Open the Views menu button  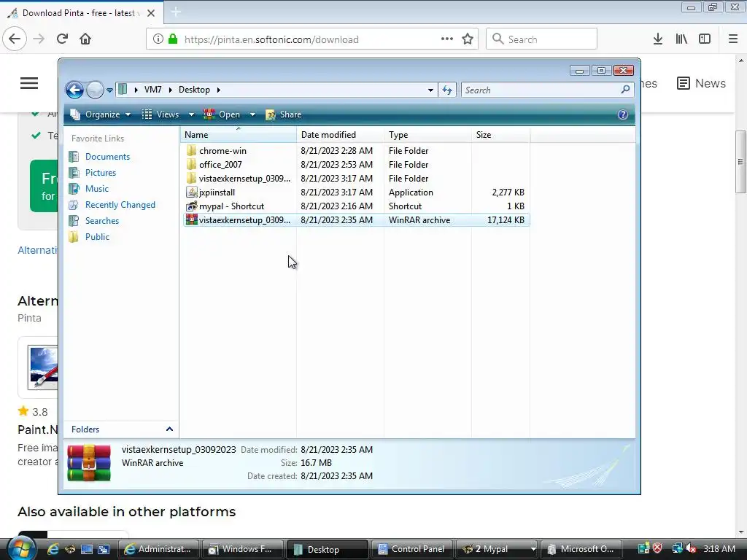click(x=161, y=114)
